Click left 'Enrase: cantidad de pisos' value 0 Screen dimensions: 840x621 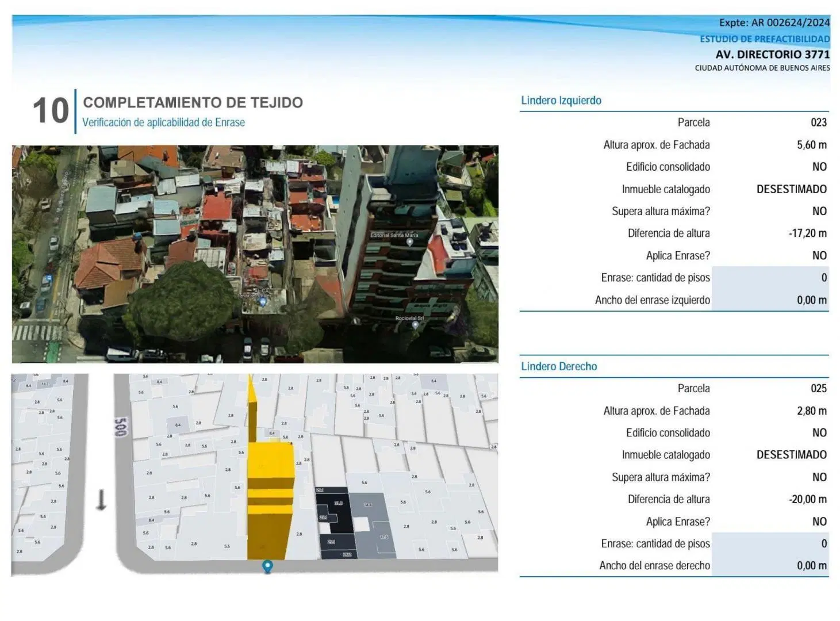click(x=824, y=278)
